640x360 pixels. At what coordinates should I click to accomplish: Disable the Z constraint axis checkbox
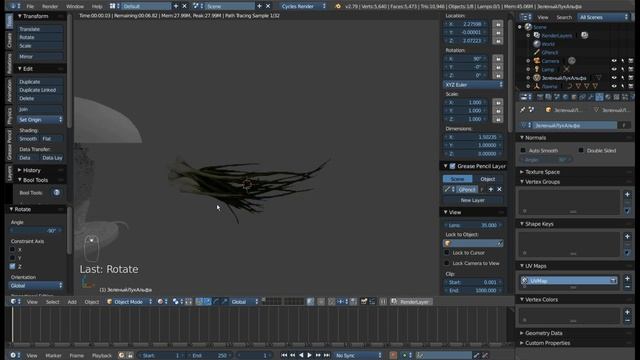click(12, 266)
